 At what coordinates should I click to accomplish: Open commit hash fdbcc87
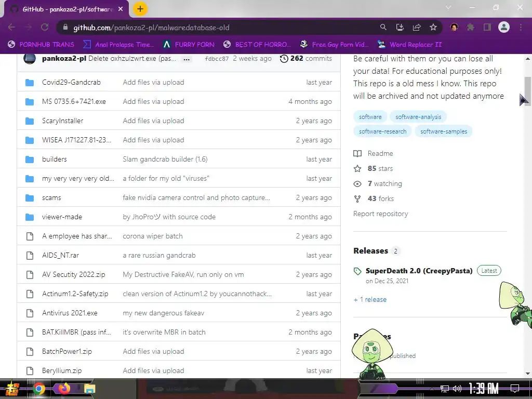point(217,59)
